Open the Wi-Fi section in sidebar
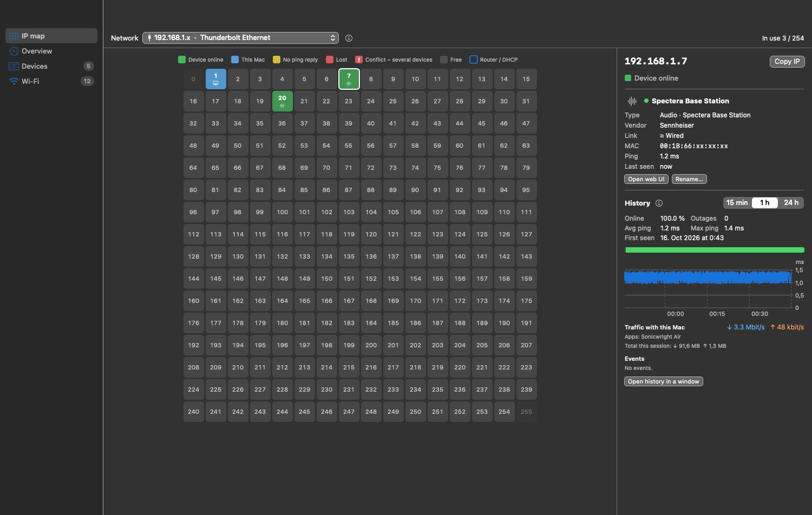This screenshot has height=515, width=812. pos(51,81)
